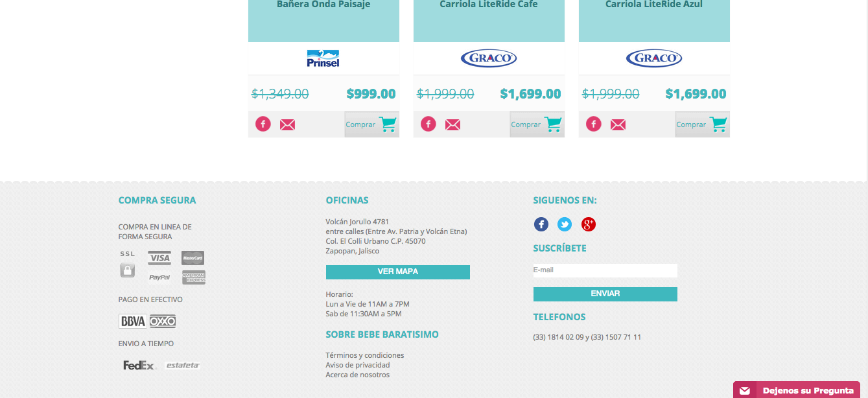The image size is (868, 398).
Task: Buy the Bañera Onda Paisaje with Comprar
Action: [371, 124]
